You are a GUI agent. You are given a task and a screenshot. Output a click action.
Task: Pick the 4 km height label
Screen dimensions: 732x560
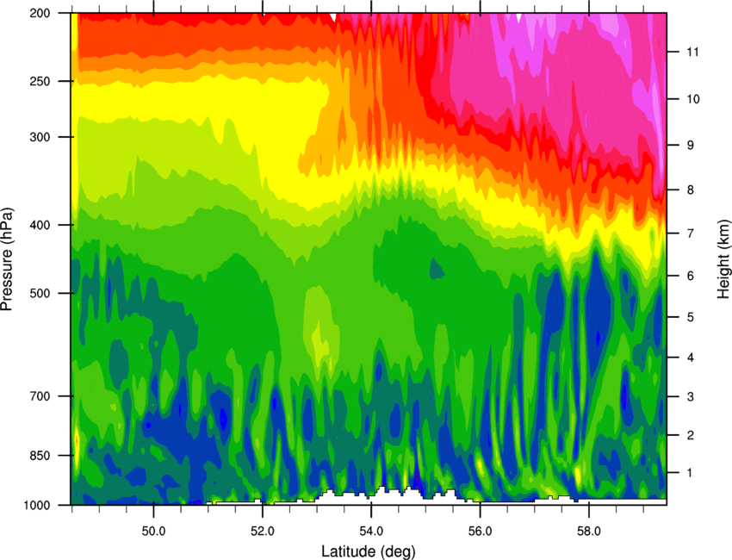point(690,358)
